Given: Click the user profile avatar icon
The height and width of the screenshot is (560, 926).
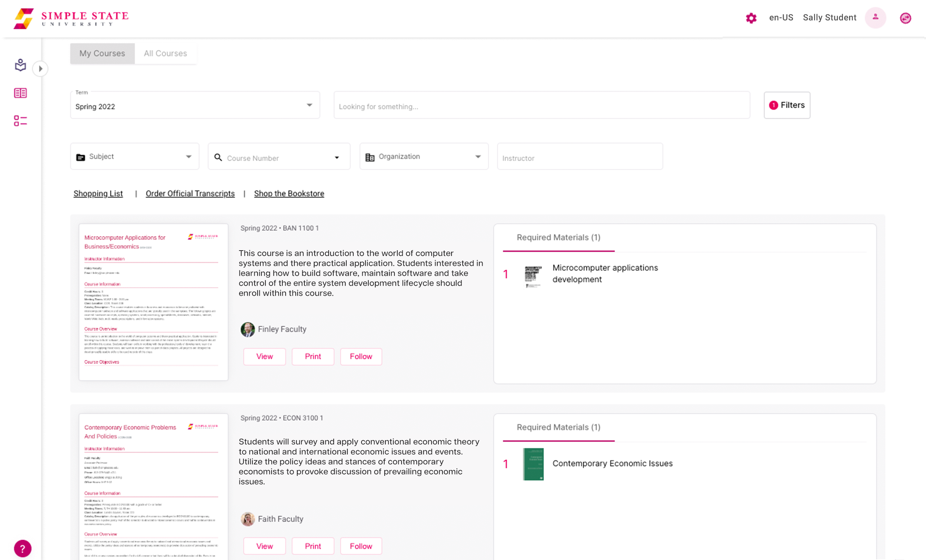Looking at the screenshot, I should pos(876,17).
